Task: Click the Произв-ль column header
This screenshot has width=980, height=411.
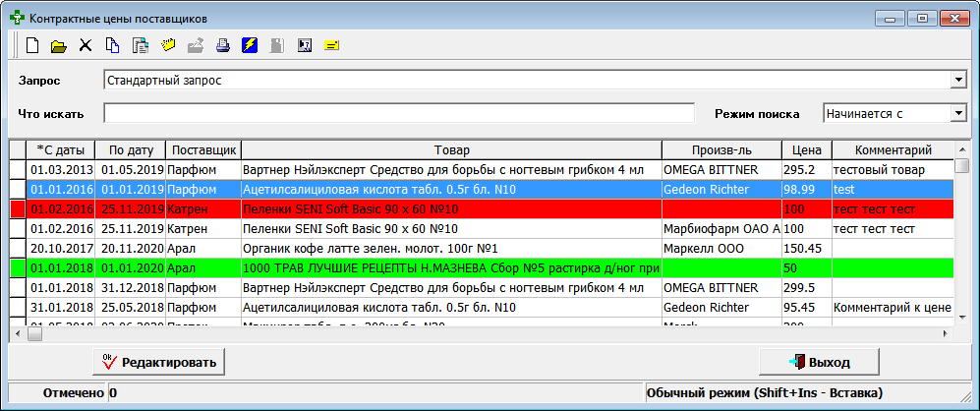Action: click(721, 150)
